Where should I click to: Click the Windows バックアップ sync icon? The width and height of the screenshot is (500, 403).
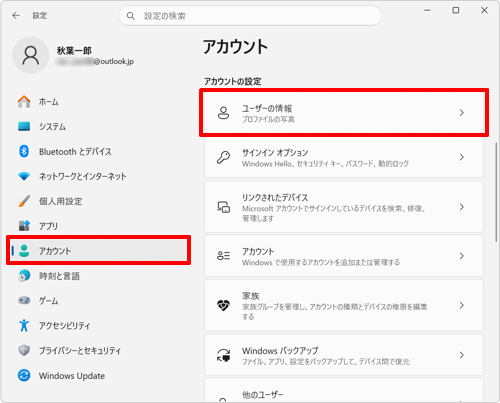[223, 355]
